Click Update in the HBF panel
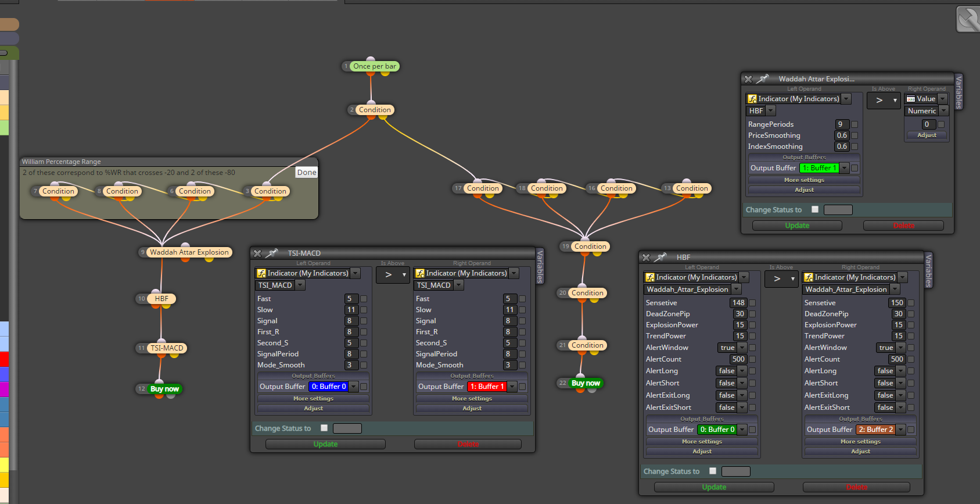This screenshot has height=504, width=980. [x=714, y=487]
